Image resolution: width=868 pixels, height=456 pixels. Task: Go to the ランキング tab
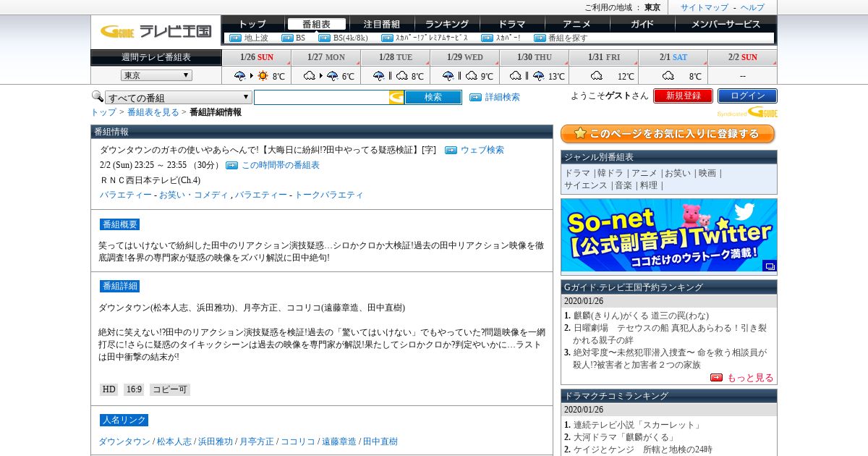pos(447,24)
